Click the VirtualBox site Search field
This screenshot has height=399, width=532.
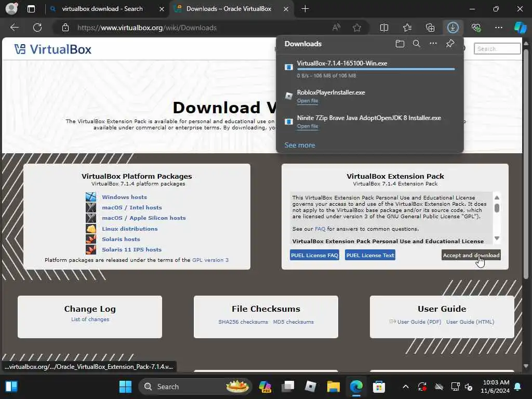click(497, 48)
